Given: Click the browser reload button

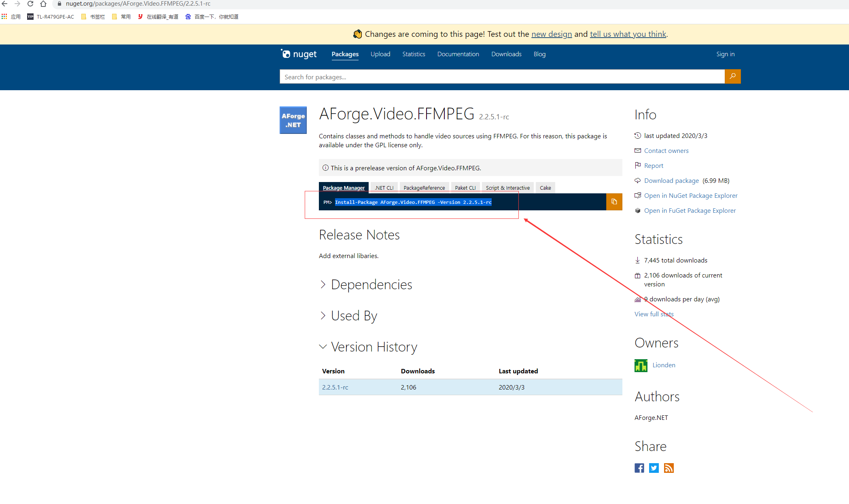Looking at the screenshot, I should pyautogui.click(x=30, y=4).
